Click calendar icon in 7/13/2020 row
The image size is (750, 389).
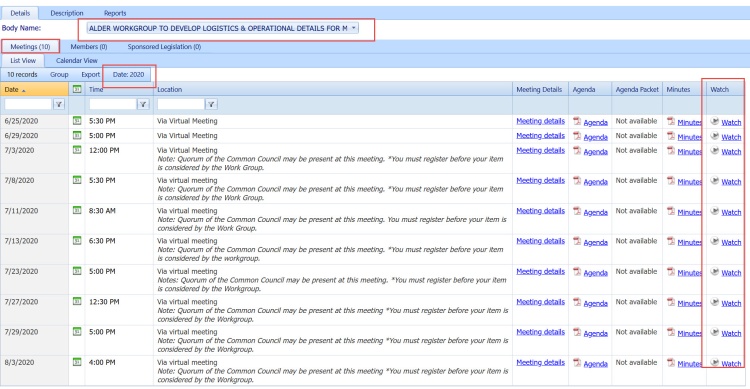click(x=77, y=241)
